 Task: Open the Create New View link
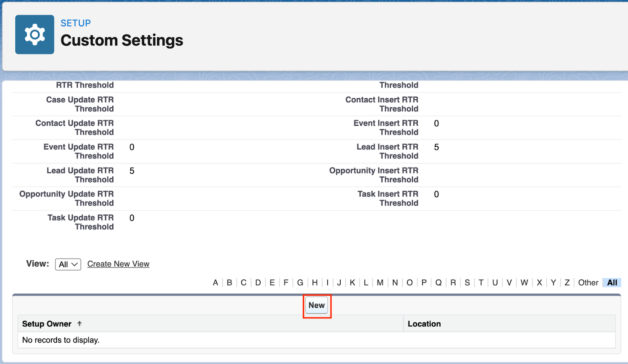pyautogui.click(x=118, y=264)
